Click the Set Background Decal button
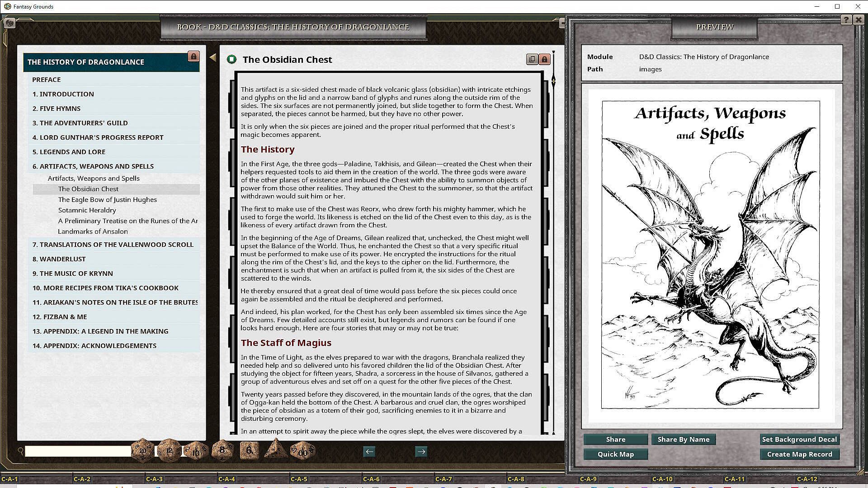Viewport: 868px width, 488px height. pyautogui.click(x=799, y=440)
